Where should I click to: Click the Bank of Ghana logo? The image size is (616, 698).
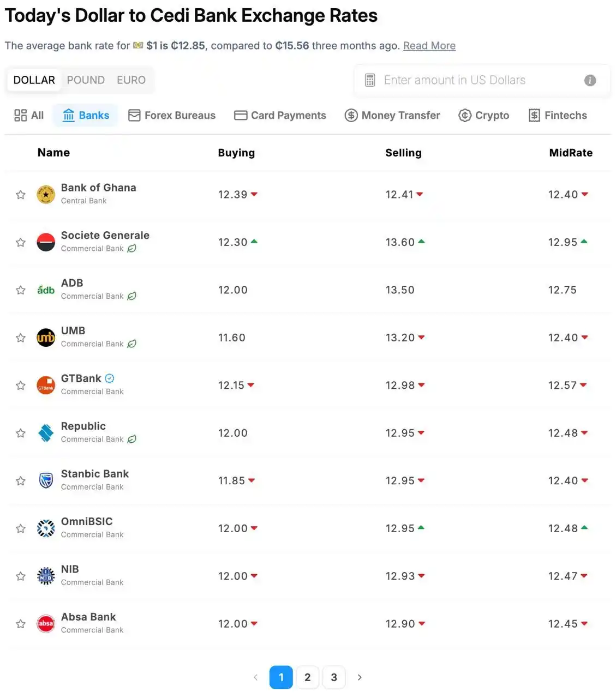point(46,194)
